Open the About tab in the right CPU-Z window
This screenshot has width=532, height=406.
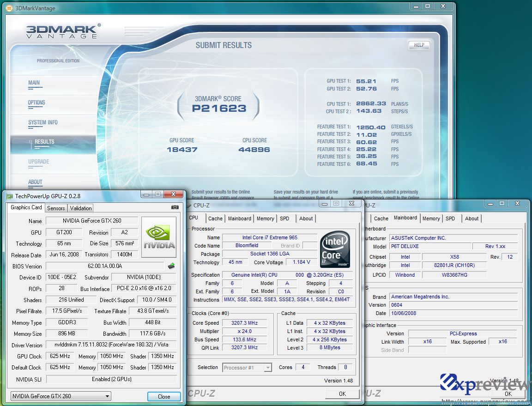point(472,218)
